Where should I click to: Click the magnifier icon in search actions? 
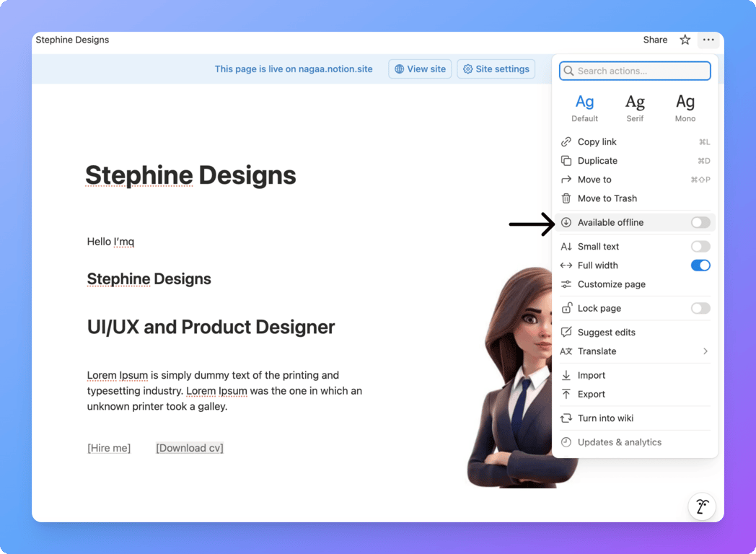(569, 71)
